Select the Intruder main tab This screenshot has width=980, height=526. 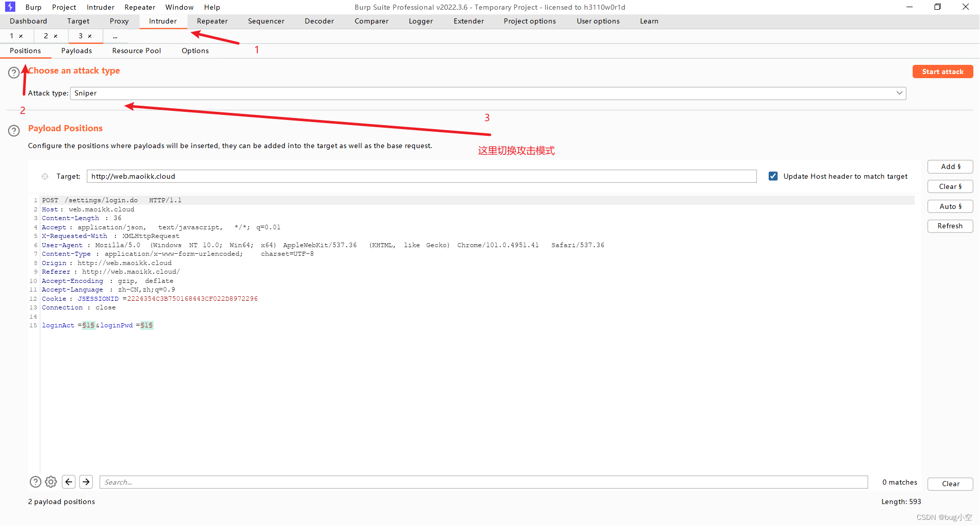163,21
